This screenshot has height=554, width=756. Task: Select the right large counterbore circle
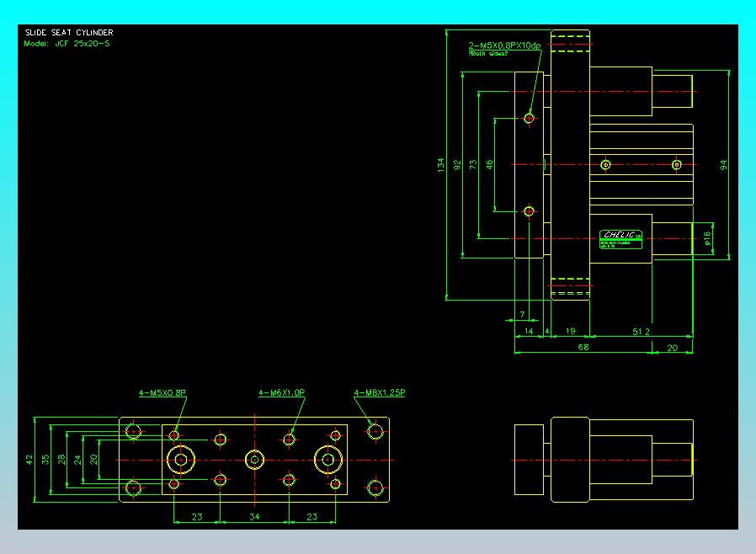pyautogui.click(x=327, y=460)
